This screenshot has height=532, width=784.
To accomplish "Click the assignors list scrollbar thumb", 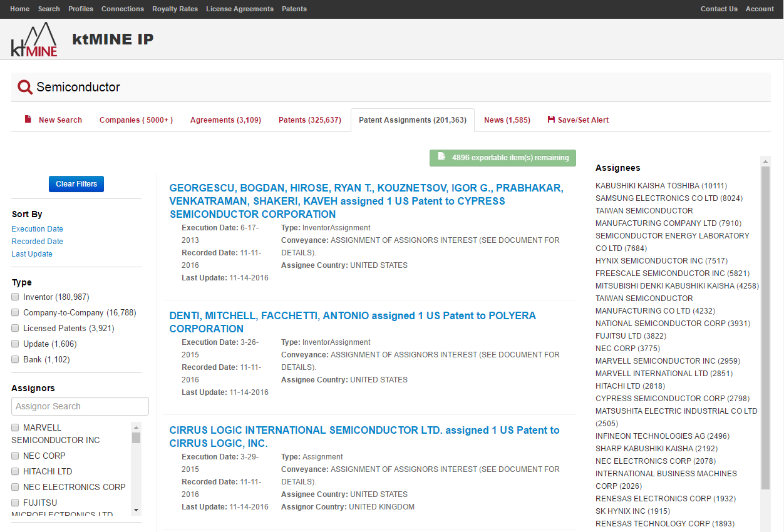I will [137, 437].
